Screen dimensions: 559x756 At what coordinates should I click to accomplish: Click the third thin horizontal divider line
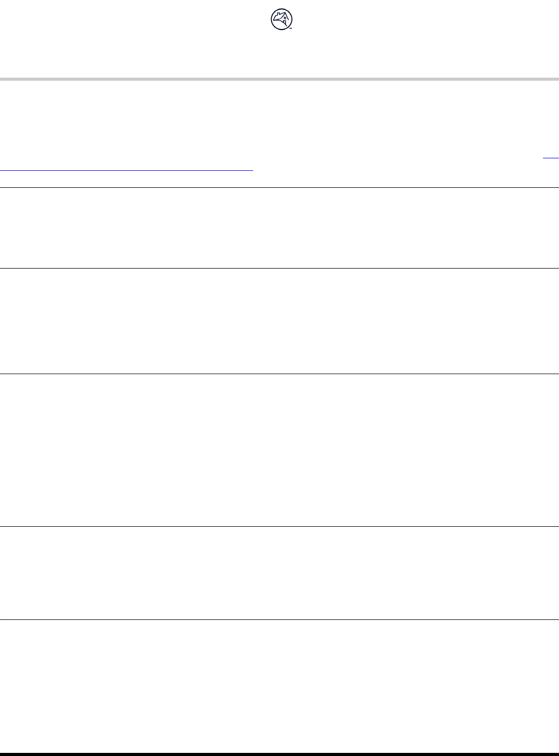279,374
